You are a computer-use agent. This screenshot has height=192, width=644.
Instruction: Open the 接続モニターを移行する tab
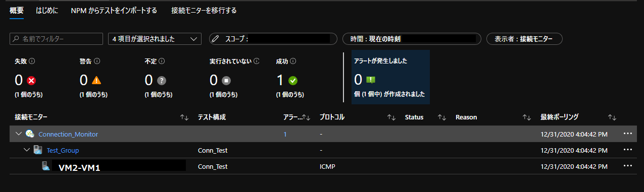point(204,10)
